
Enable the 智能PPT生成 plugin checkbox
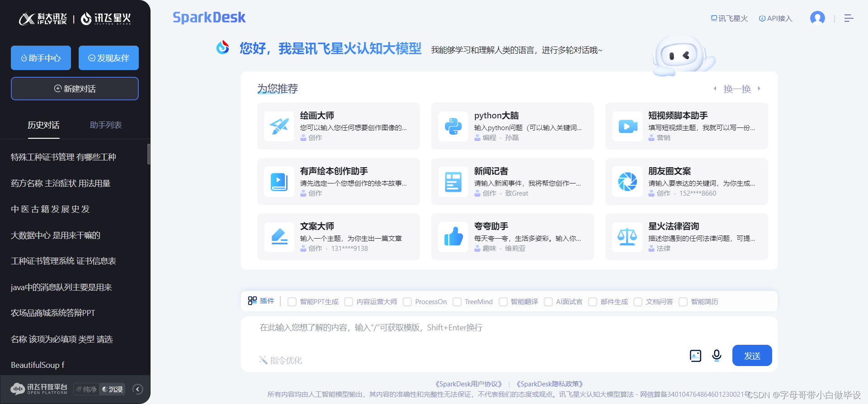[292, 302]
